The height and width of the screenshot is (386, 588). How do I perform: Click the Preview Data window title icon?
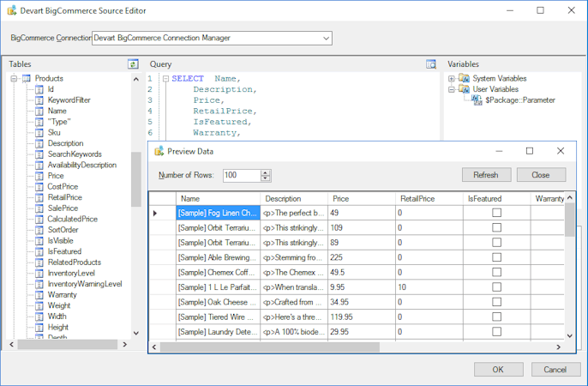tap(159, 151)
